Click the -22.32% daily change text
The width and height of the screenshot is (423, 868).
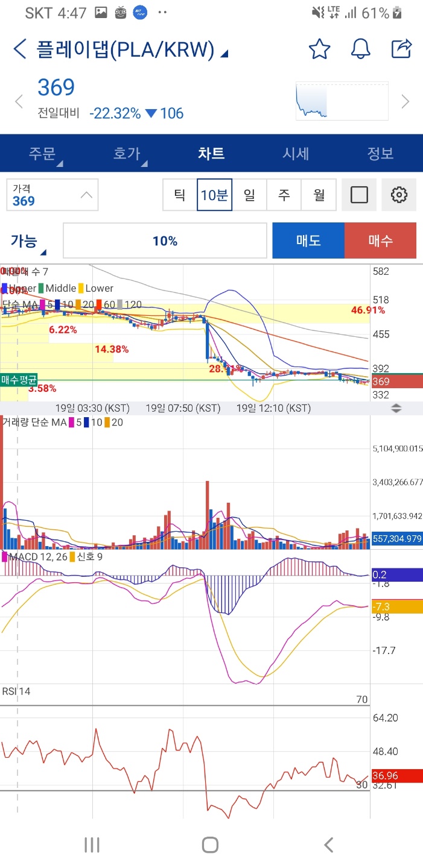(115, 113)
